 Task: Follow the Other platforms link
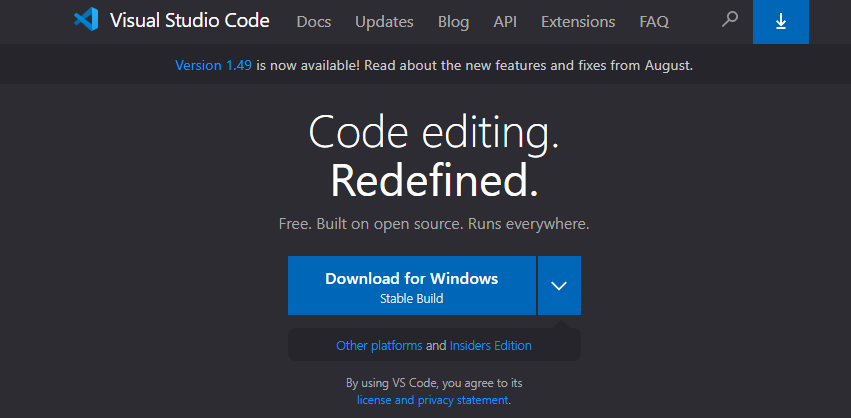(379, 346)
